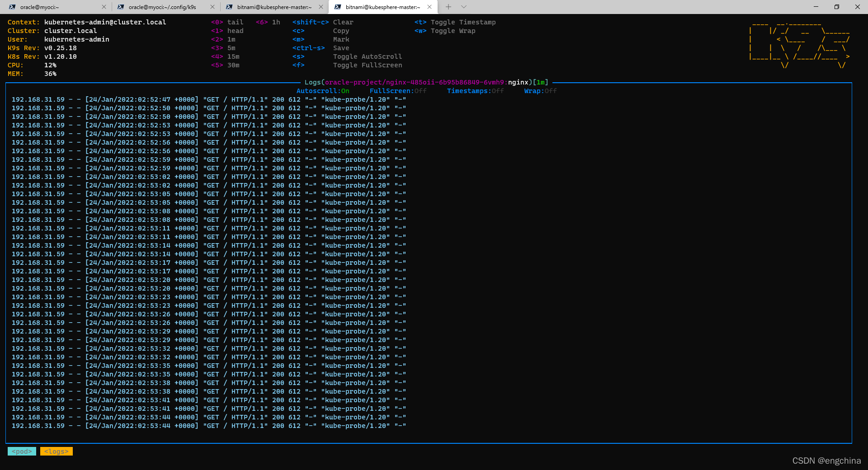
Task: Close the oracle@myoci:~ tab
Action: [x=104, y=7]
